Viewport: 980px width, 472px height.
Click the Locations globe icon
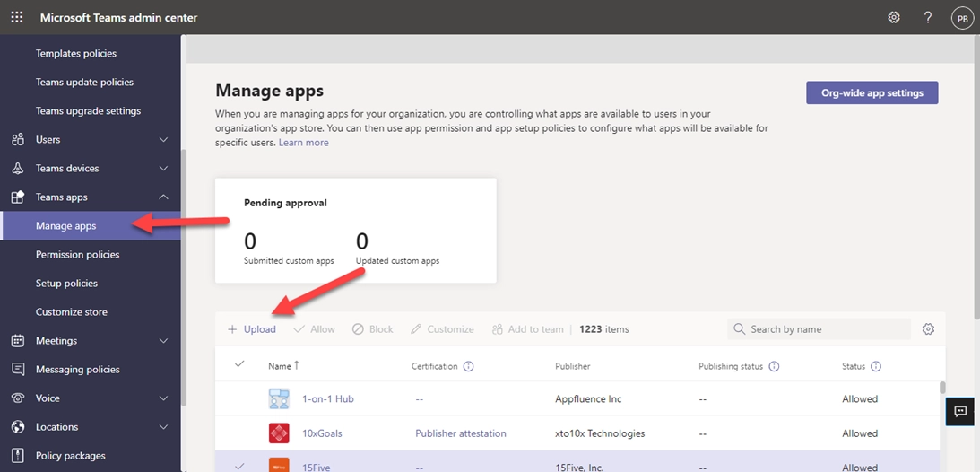18,427
